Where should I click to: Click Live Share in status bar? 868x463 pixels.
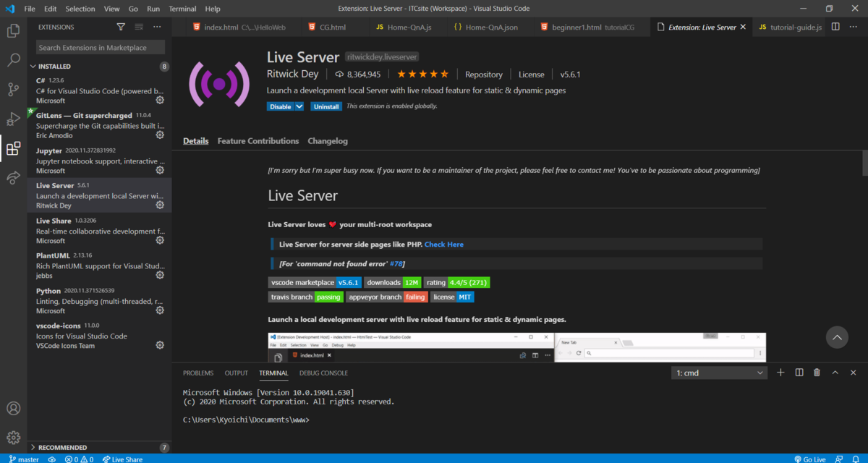[x=122, y=459]
